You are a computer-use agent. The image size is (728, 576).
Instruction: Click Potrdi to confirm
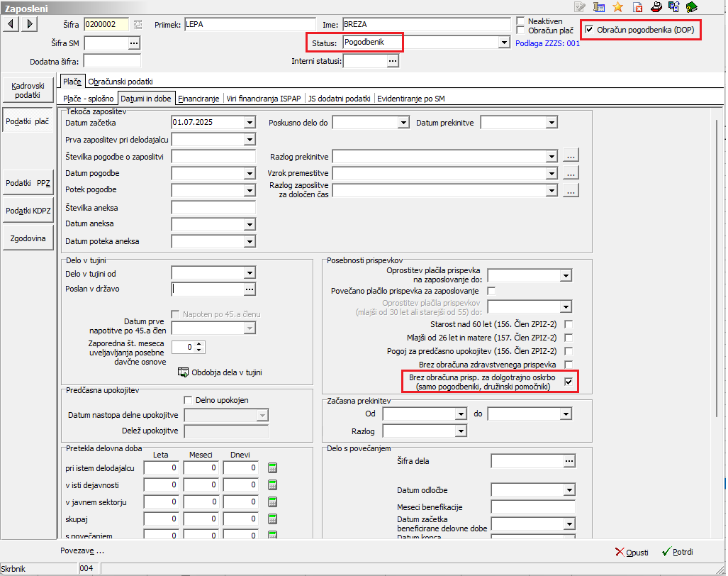pos(678,552)
